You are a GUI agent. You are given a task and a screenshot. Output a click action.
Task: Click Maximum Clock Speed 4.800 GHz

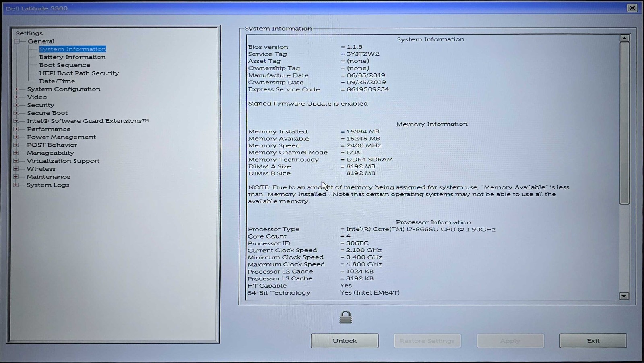364,264
